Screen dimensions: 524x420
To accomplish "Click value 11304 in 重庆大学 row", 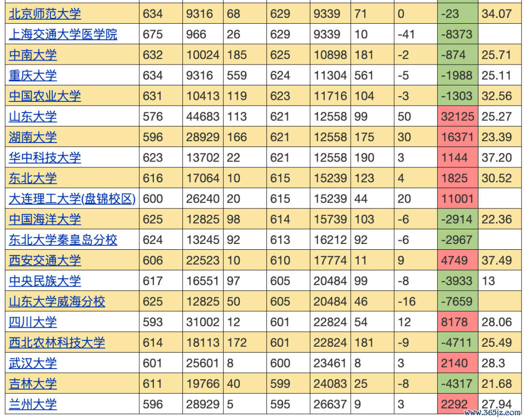I will (330, 76).
